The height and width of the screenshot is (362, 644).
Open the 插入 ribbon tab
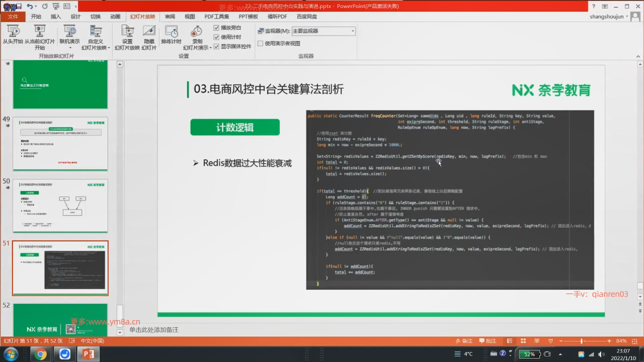click(x=55, y=16)
